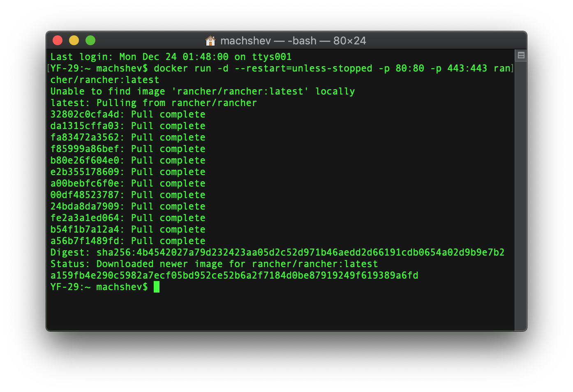Click the 'Unable to find image' message line
This screenshot has height=392, width=573.
(x=203, y=91)
